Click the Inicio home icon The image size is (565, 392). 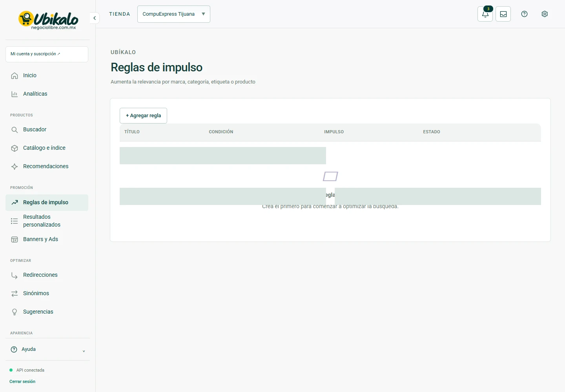[15, 76]
